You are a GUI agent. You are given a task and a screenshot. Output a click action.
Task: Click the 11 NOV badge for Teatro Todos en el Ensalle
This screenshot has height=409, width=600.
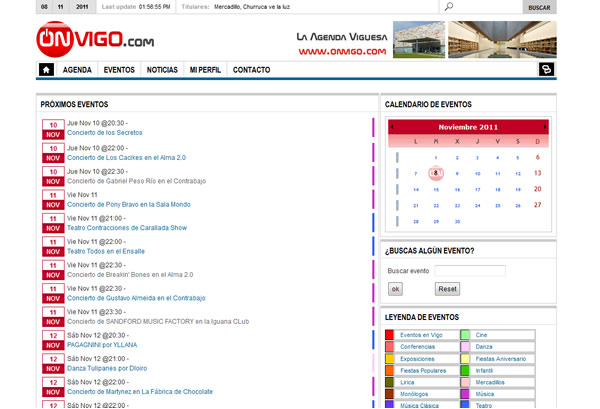pyautogui.click(x=53, y=246)
